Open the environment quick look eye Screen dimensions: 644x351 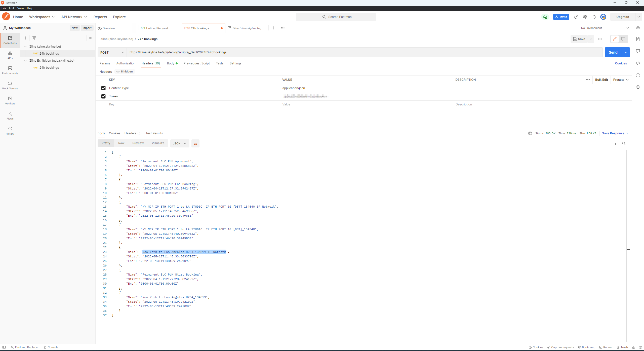point(638,28)
